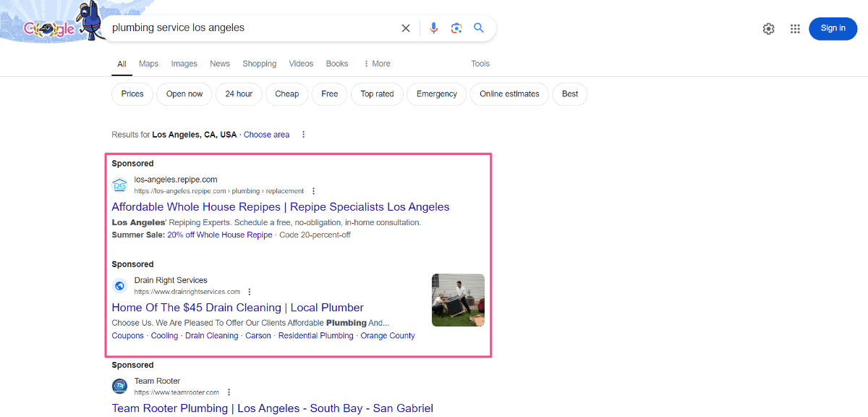Click the Drain Right Services site name
This screenshot has width=868, height=417.
(x=171, y=280)
